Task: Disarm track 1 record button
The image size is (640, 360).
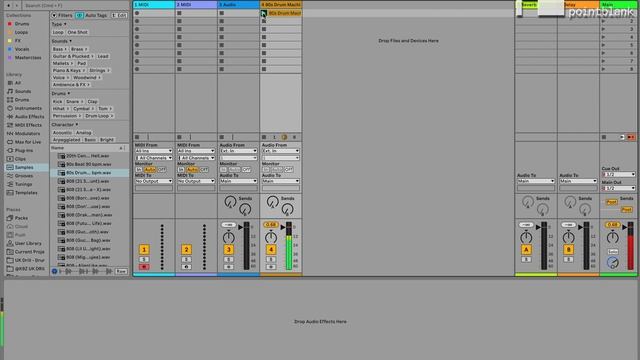Action: click(144, 267)
